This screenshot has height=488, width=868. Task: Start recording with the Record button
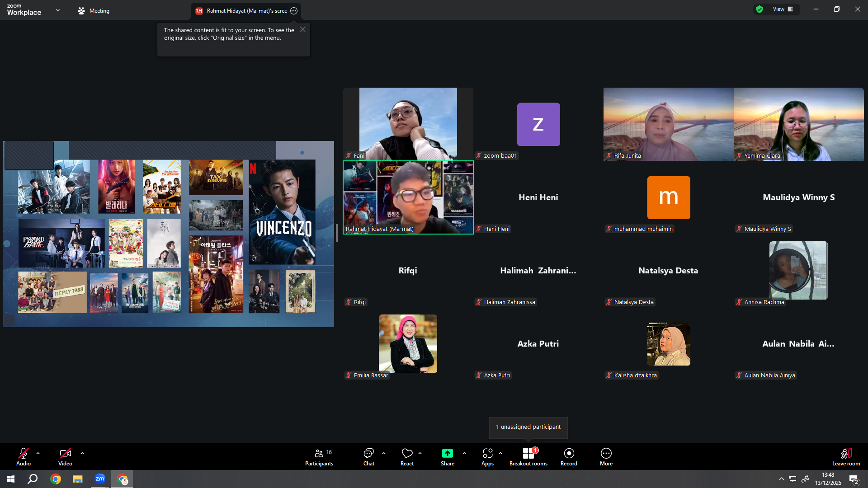(x=569, y=456)
